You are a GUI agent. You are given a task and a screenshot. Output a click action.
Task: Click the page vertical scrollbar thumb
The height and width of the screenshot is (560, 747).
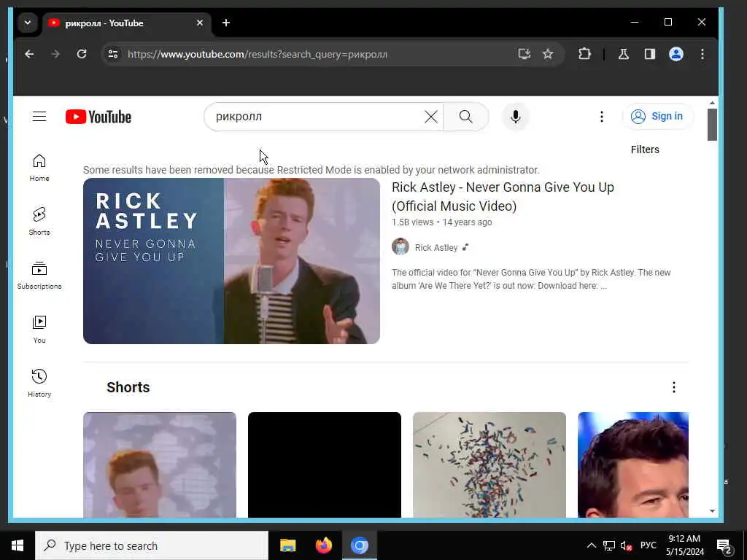[712, 125]
